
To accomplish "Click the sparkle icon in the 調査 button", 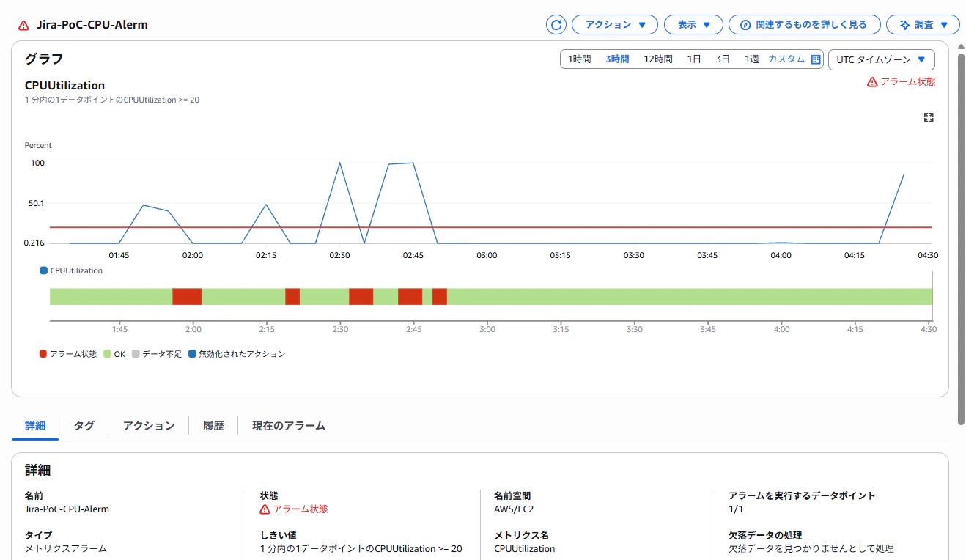I will click(904, 24).
